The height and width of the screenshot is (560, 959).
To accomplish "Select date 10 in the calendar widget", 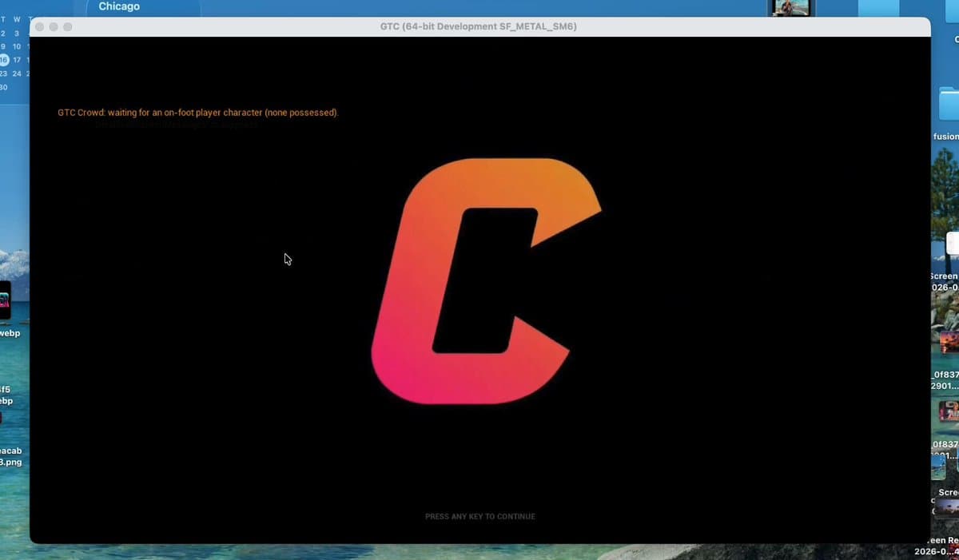I will click(17, 46).
